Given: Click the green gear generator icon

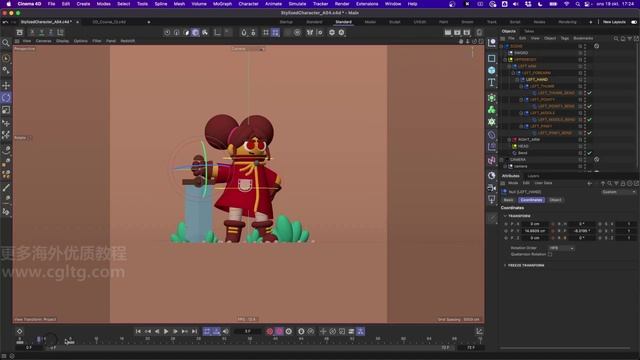Looking at the screenshot, I should 491,122.
